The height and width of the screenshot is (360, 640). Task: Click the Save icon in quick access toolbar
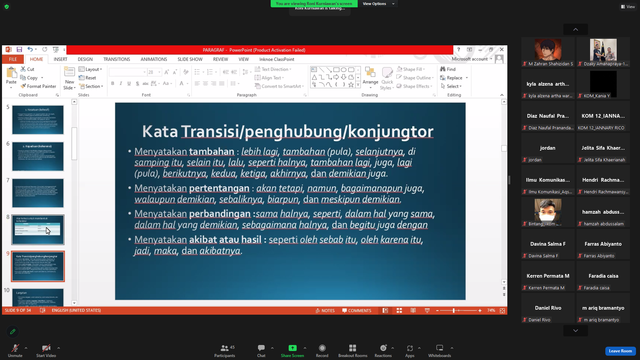coord(19,49)
